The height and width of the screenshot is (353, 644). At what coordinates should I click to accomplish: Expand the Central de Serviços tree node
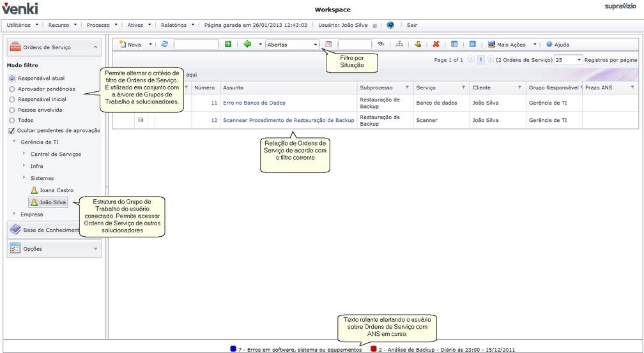click(x=24, y=153)
